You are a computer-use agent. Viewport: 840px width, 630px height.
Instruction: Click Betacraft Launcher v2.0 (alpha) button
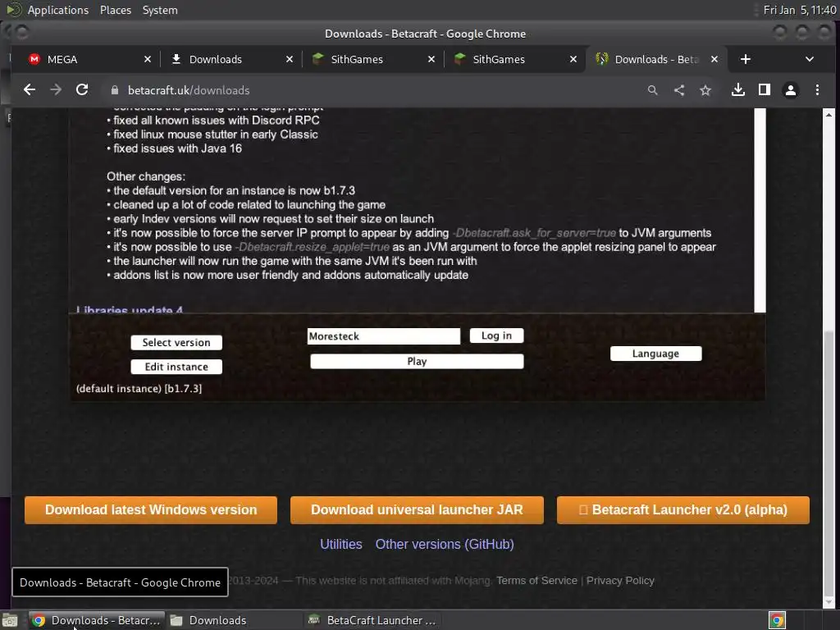pyautogui.click(x=683, y=509)
